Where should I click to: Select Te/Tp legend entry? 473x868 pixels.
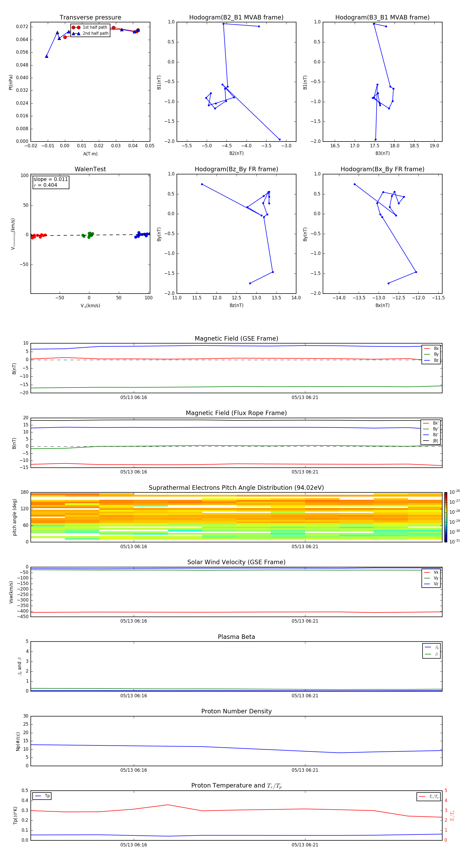429,796
